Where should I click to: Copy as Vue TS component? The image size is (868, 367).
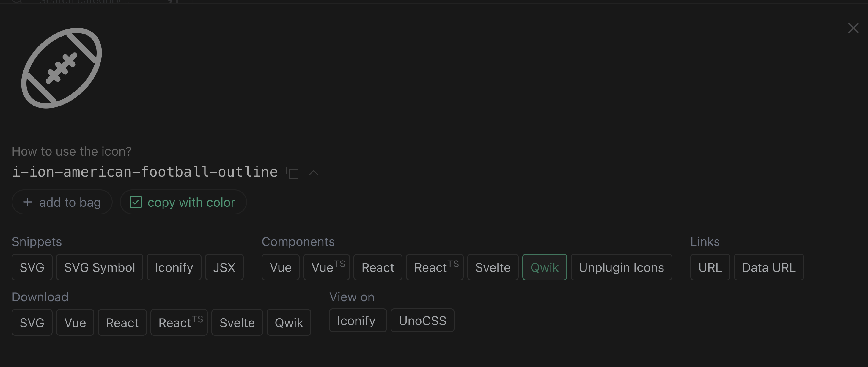[326, 267]
